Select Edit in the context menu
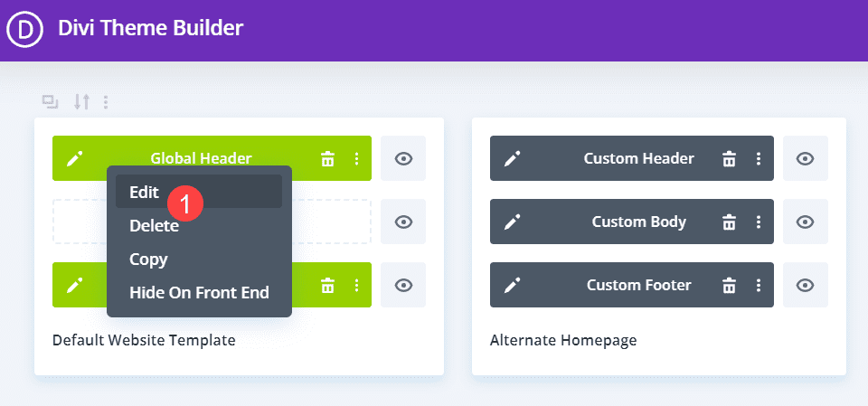Screen dimensions: 868x406 pyautogui.click(x=145, y=192)
